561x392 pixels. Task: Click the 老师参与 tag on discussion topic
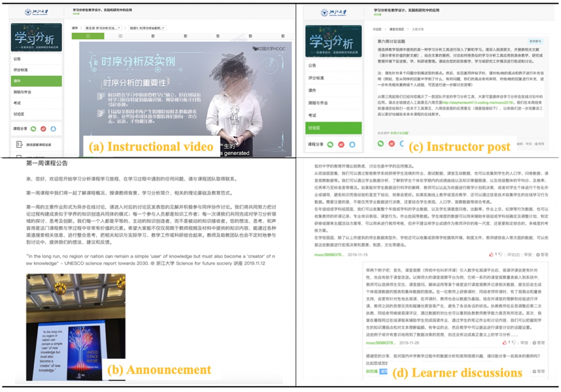[x=535, y=41]
